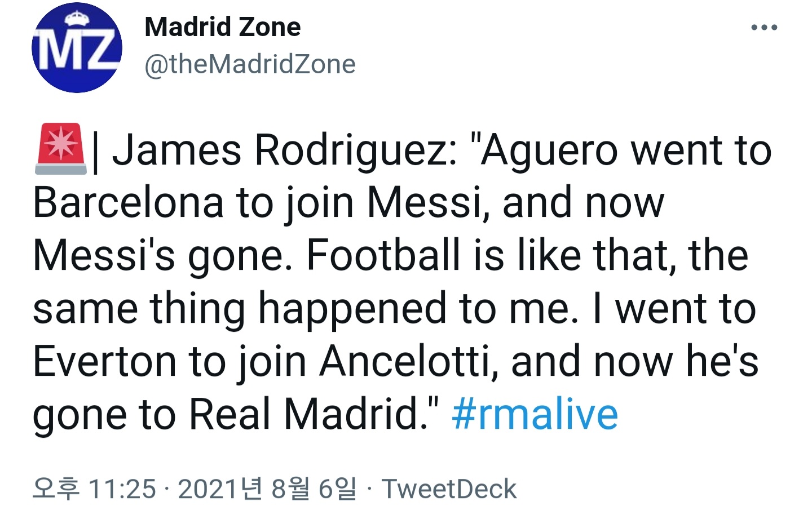Click the word Everton in the tweet
The width and height of the screenshot is (812, 519).
[x=104, y=361]
